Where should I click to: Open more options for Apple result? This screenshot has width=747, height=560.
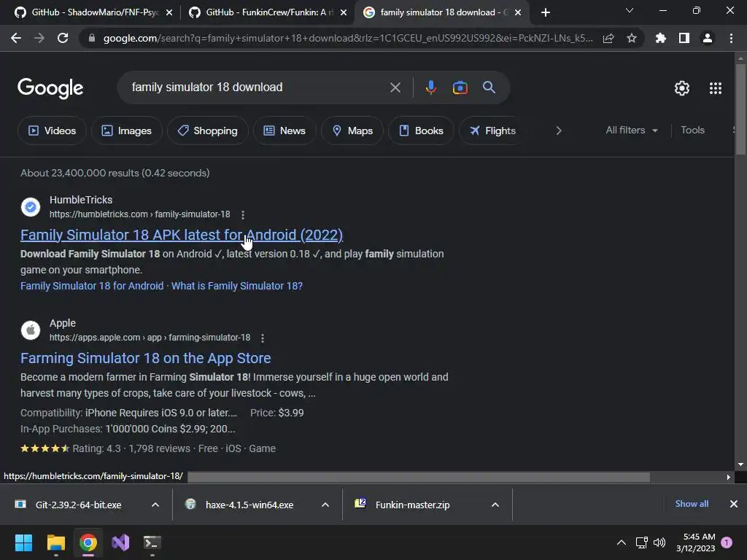pyautogui.click(x=263, y=338)
